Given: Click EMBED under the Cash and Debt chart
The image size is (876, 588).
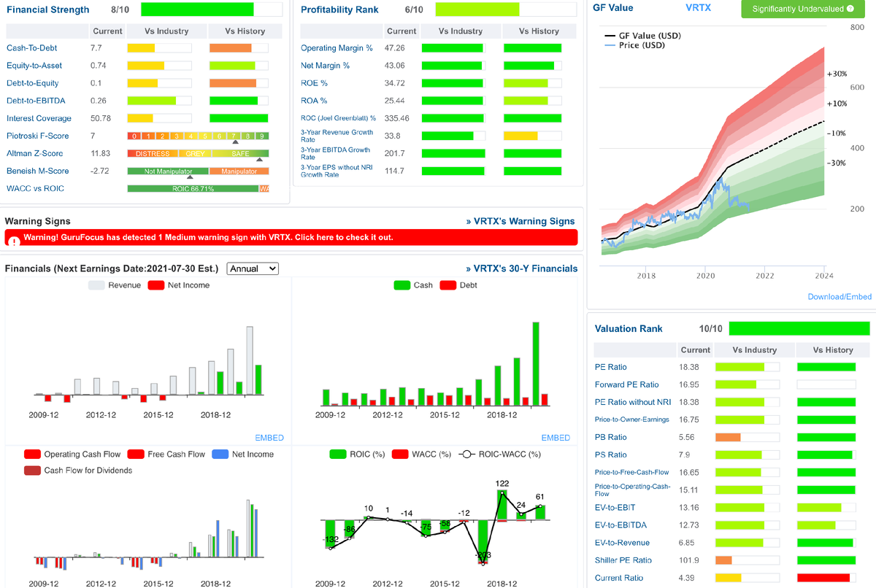Looking at the screenshot, I should pyautogui.click(x=556, y=438).
